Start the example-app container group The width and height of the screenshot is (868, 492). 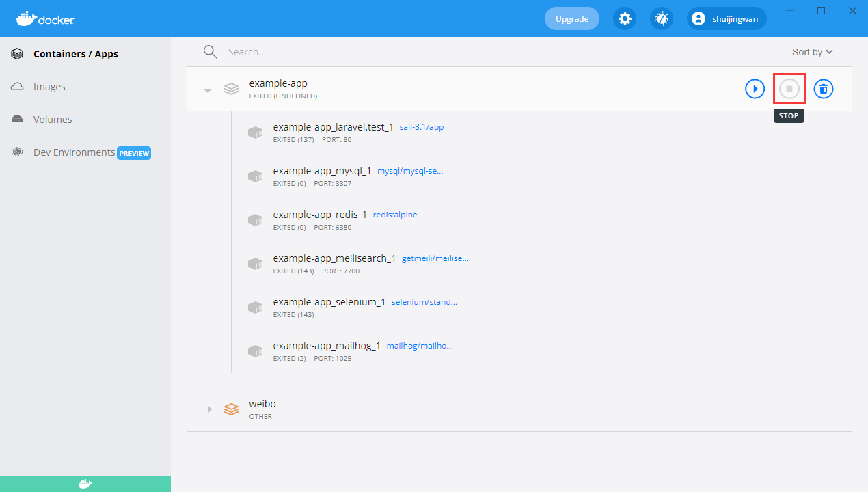[x=755, y=89]
